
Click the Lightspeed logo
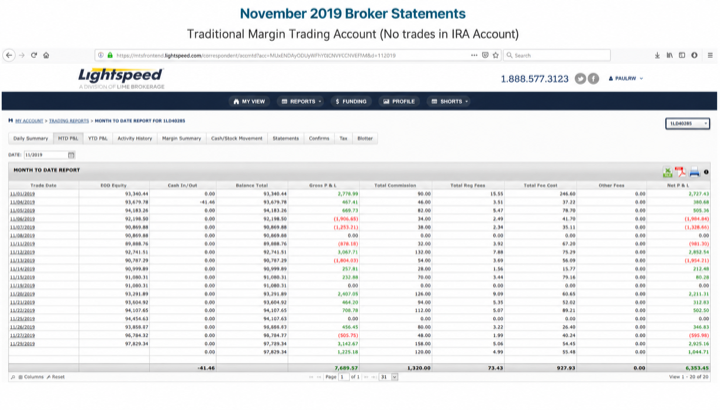tap(121, 79)
